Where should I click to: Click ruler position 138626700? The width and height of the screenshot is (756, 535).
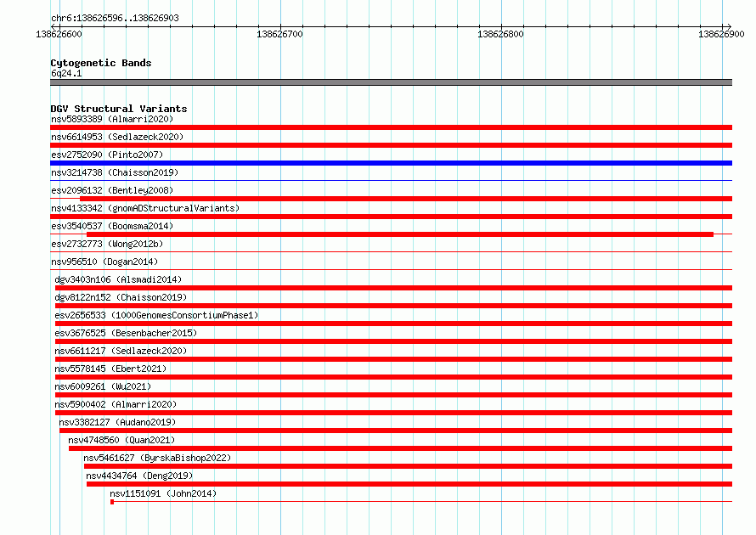[279, 34]
